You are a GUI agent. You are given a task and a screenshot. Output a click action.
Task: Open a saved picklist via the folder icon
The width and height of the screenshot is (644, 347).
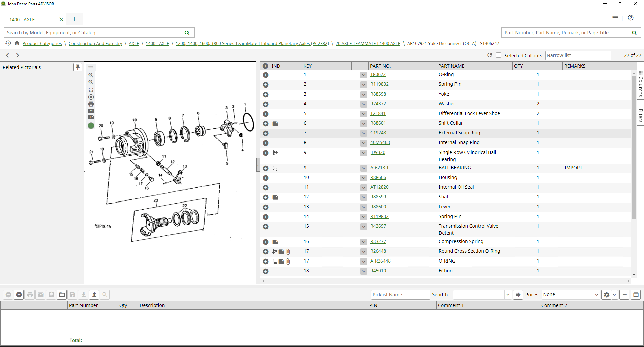[62, 295]
